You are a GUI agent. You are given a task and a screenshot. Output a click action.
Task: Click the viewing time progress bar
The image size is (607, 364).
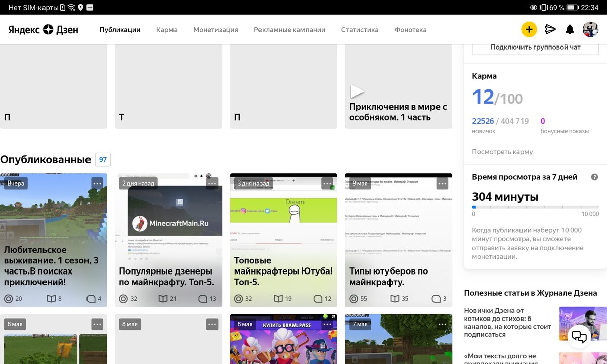[536, 207]
